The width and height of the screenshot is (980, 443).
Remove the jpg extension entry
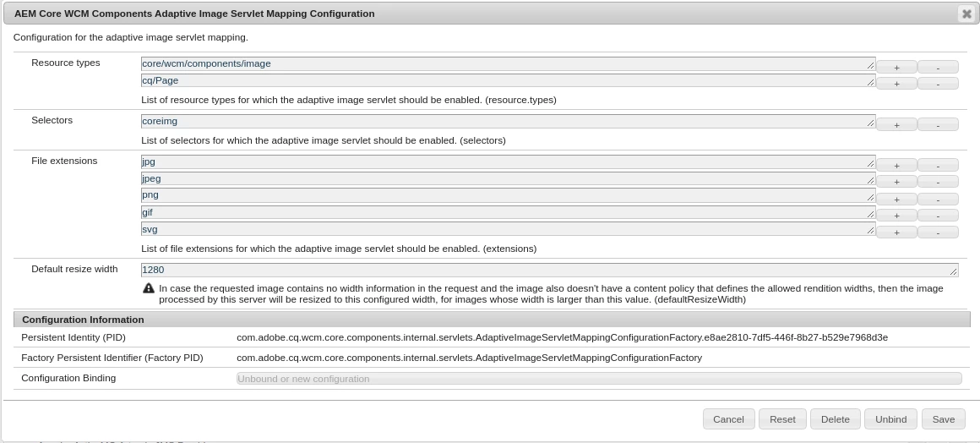(x=938, y=165)
